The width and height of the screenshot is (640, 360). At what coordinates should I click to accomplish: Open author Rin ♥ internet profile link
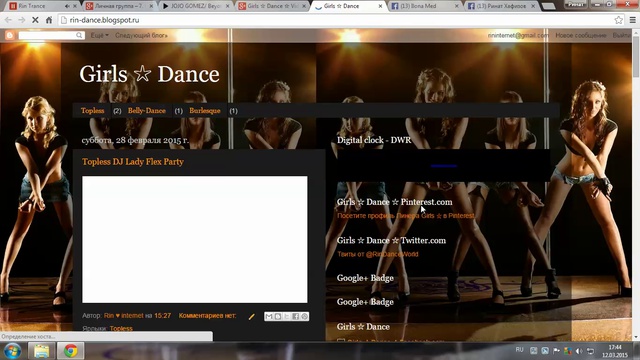point(124,316)
